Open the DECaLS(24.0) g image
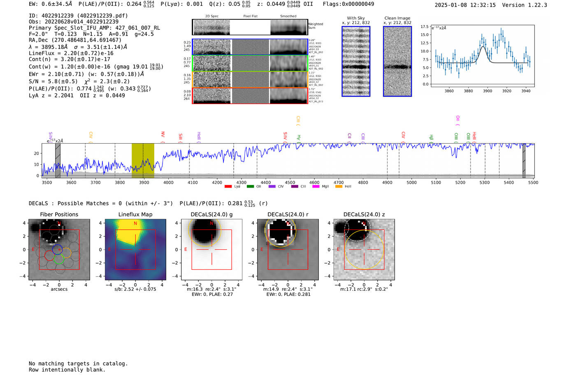 [x=212, y=250]
